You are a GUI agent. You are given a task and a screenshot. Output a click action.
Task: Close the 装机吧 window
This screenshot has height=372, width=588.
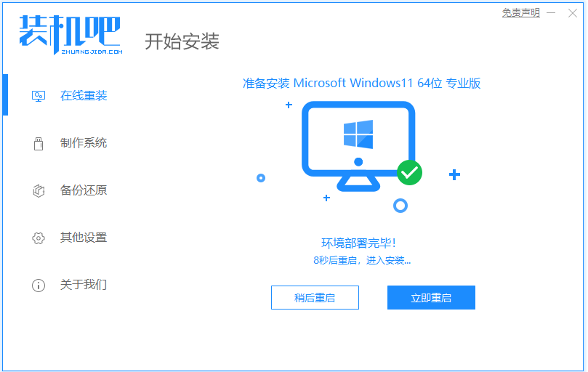tap(573, 13)
